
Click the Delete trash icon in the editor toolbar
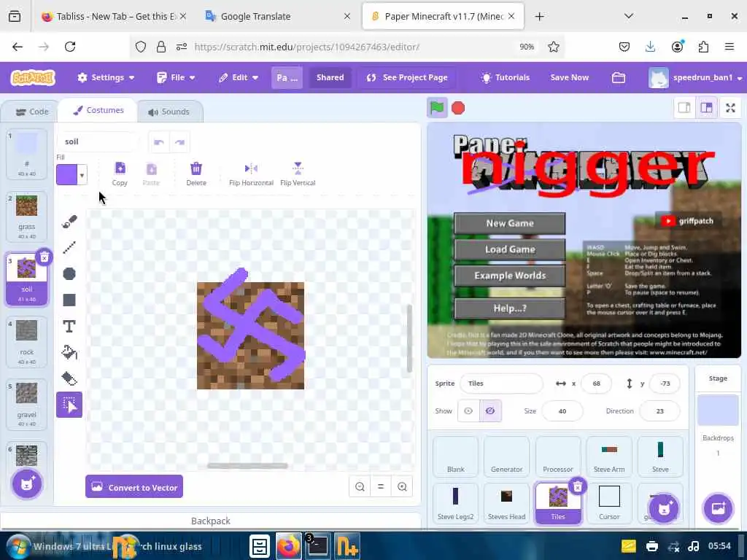(x=196, y=174)
